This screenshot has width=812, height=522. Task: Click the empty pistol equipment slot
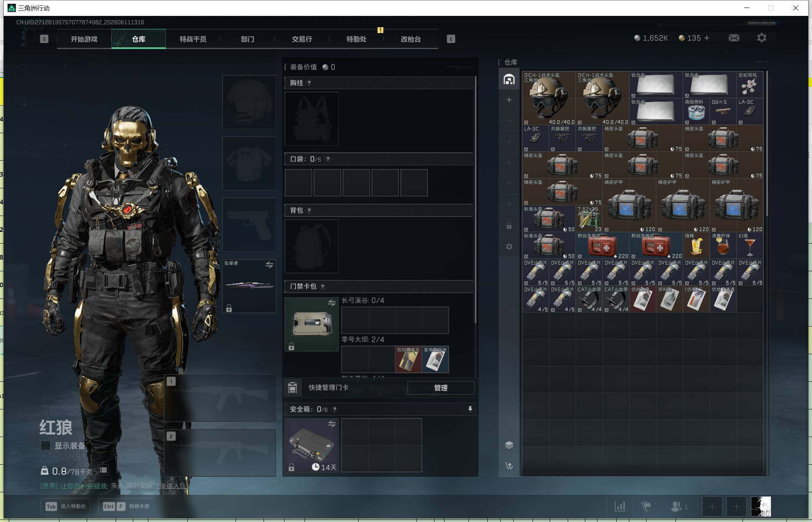[249, 224]
